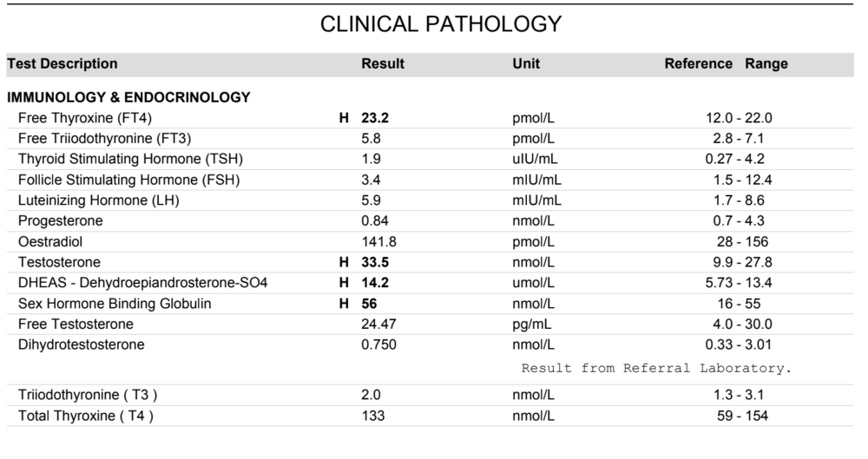Click the Dihydrotestosterone row label
The height and width of the screenshot is (459, 868).
click(82, 344)
